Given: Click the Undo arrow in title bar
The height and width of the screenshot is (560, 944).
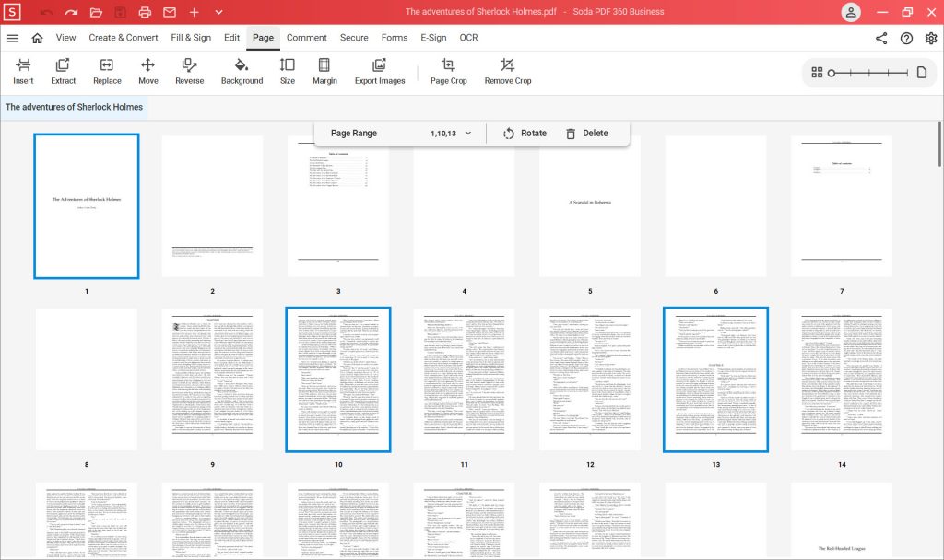Looking at the screenshot, I should tap(46, 12).
